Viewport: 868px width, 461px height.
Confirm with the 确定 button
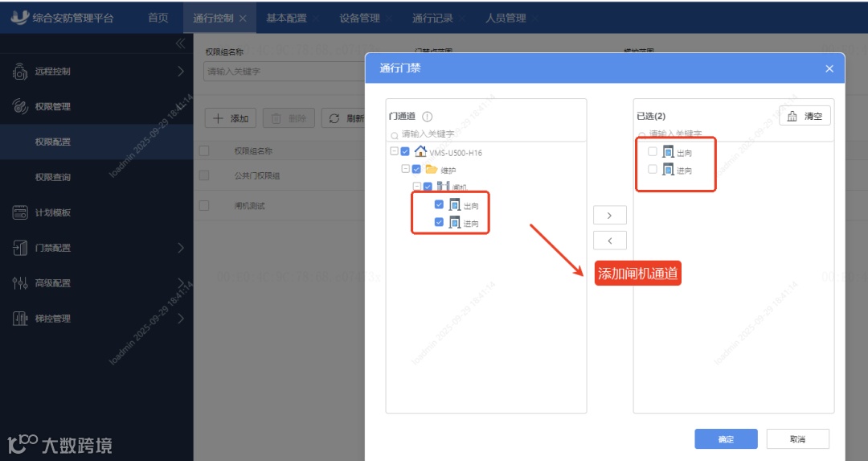pos(726,438)
